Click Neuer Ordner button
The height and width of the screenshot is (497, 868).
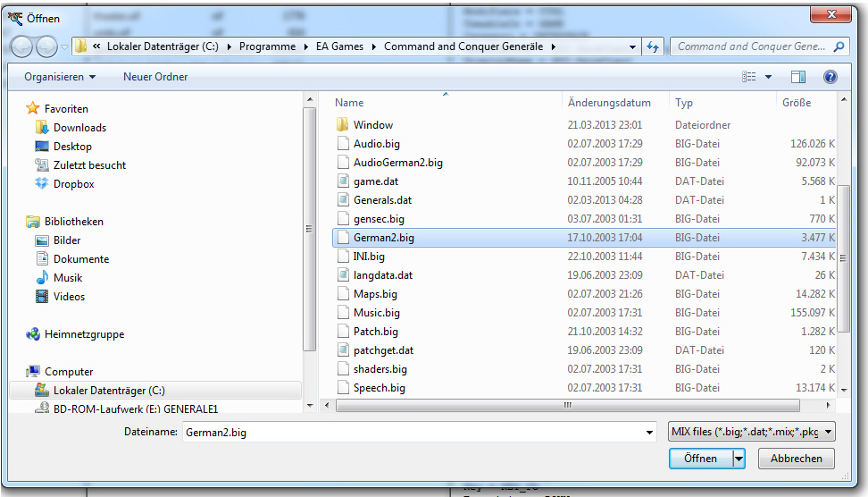tap(155, 77)
